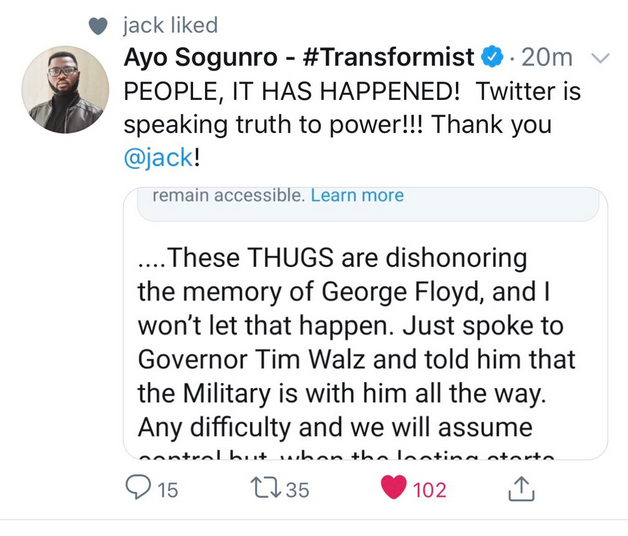
Task: Click the reply count 15
Action: [x=166, y=490]
